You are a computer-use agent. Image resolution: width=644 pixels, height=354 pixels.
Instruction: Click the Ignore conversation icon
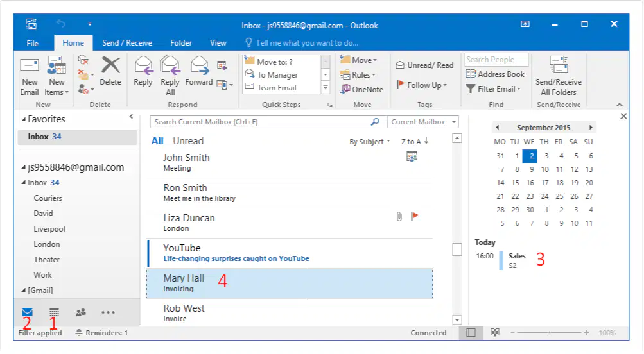coord(83,60)
